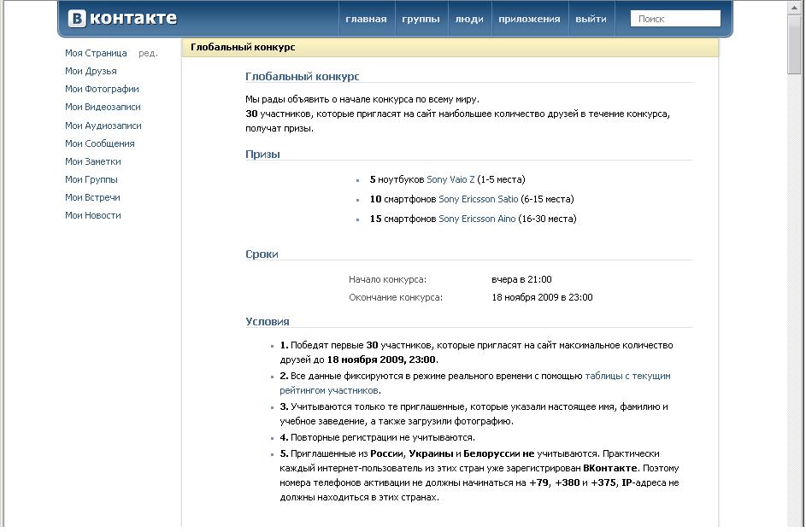This screenshot has height=532, width=806.
Task: Click the end date '18 ноября 2009 в 23:00'
Action: (542, 297)
